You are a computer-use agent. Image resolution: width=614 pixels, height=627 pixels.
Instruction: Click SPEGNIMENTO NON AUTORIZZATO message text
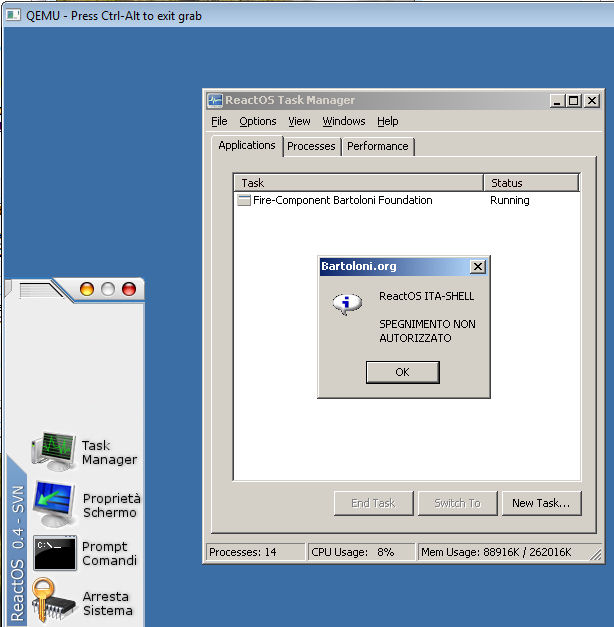pos(427,331)
